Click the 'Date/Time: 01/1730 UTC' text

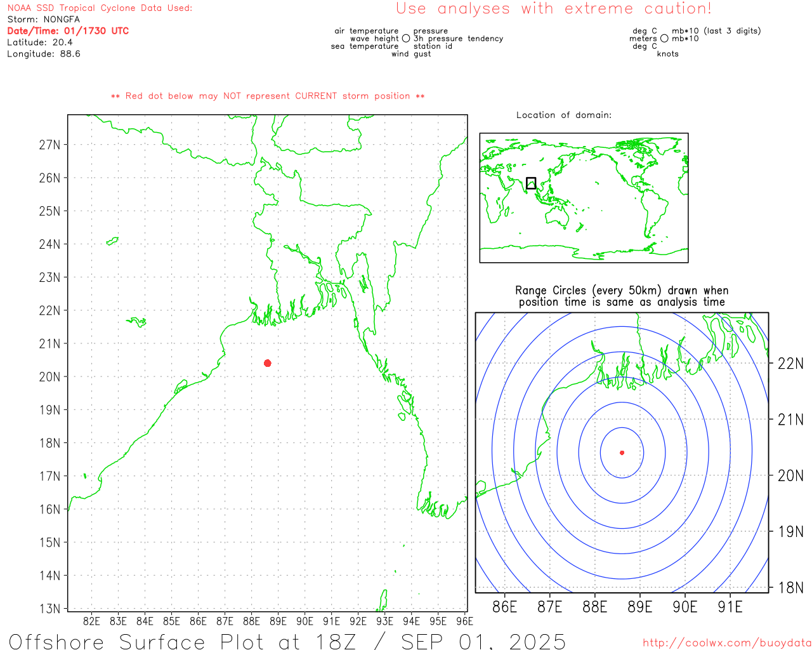[x=68, y=31]
